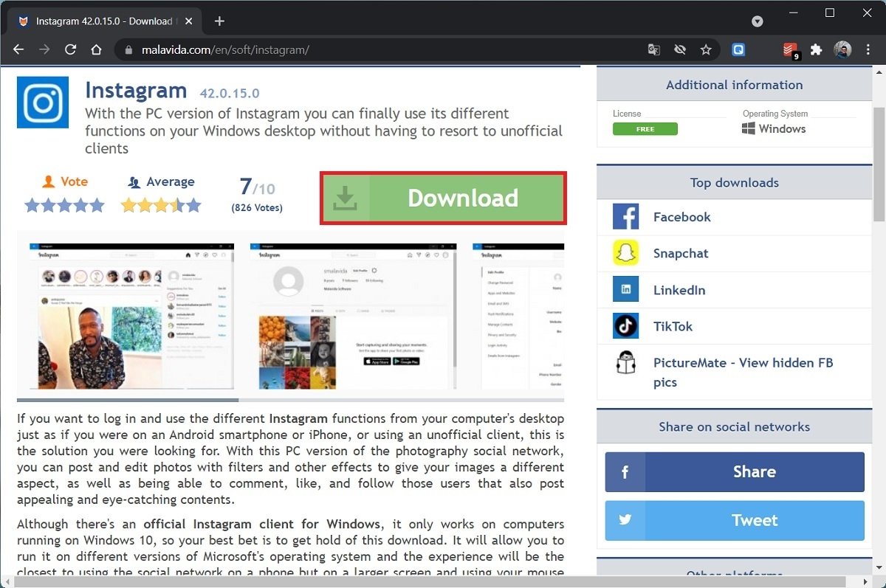Rate Instagram five stars under Vote
This screenshot has width=886, height=588.
[96, 205]
